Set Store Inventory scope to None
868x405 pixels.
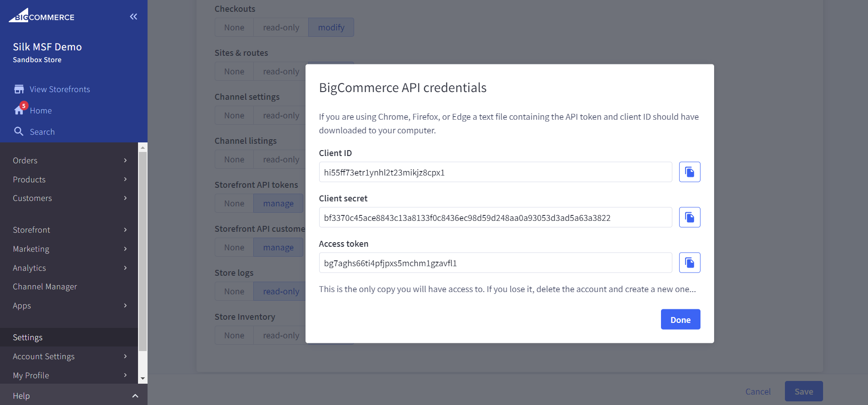point(234,335)
